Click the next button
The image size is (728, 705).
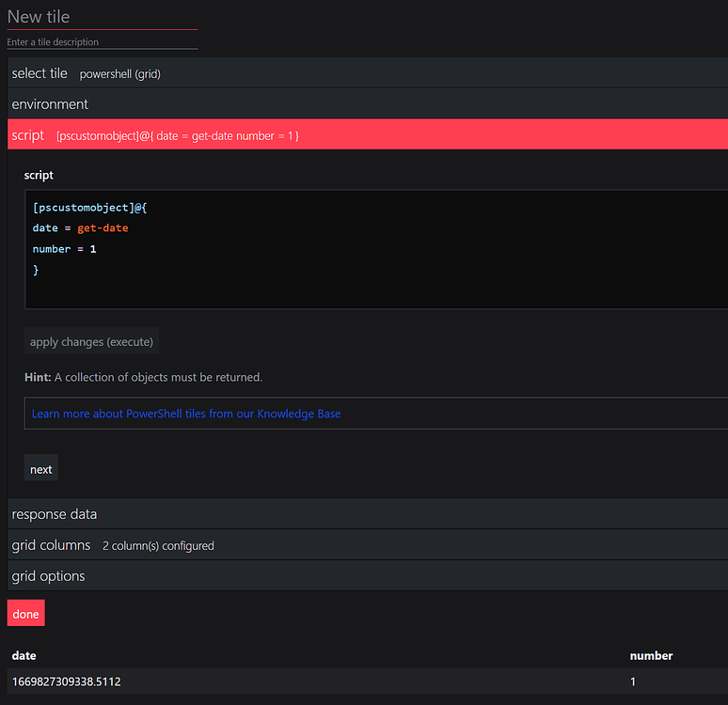coord(40,469)
